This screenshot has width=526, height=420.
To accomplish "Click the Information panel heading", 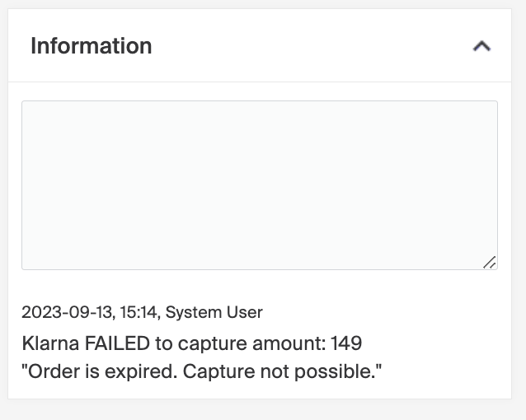I will coord(91,46).
